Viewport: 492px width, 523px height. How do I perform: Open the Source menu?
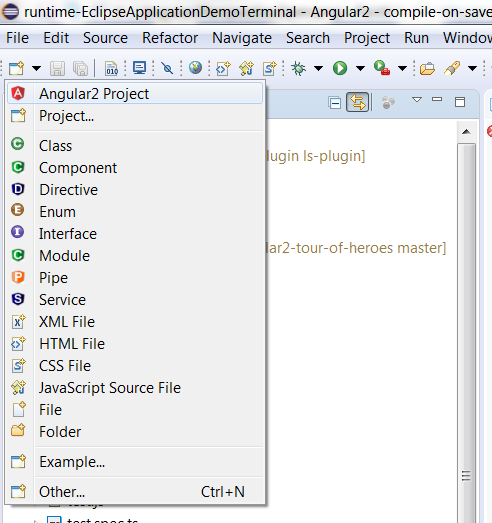[105, 38]
